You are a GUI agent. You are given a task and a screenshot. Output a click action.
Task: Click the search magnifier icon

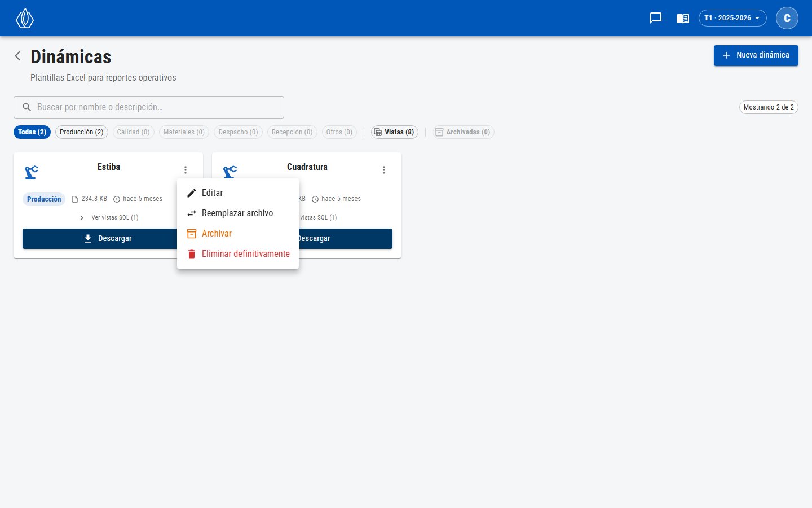[27, 107]
